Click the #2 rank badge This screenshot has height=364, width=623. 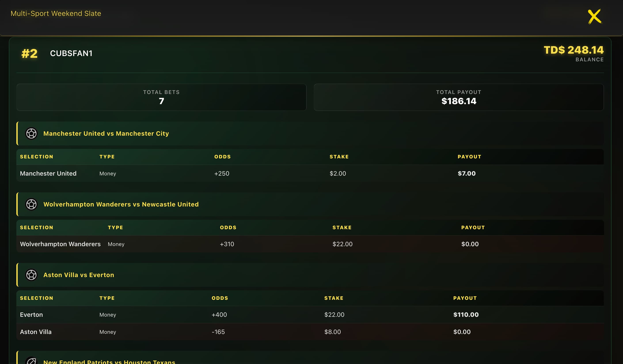29,53
